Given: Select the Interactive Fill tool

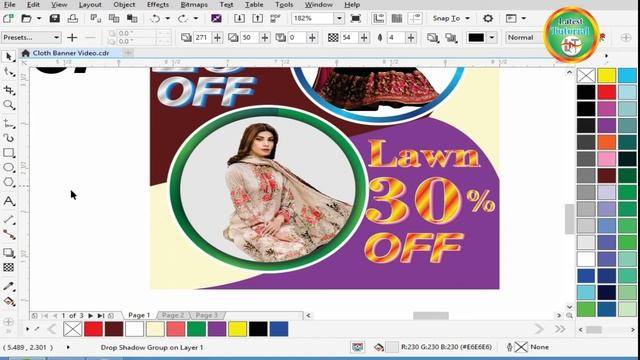Looking at the screenshot, I should point(9,302).
